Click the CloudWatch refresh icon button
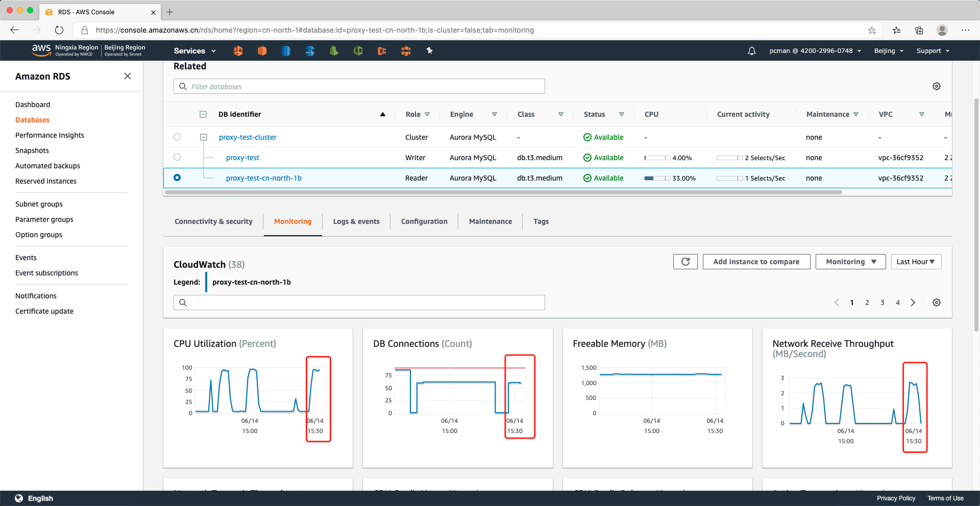This screenshot has height=506, width=980. [685, 262]
